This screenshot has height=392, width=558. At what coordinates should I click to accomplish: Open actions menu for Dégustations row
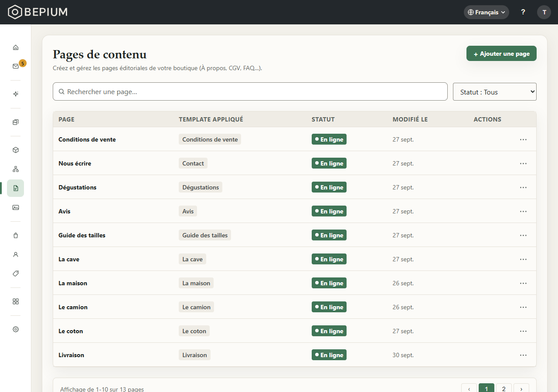[x=523, y=187]
